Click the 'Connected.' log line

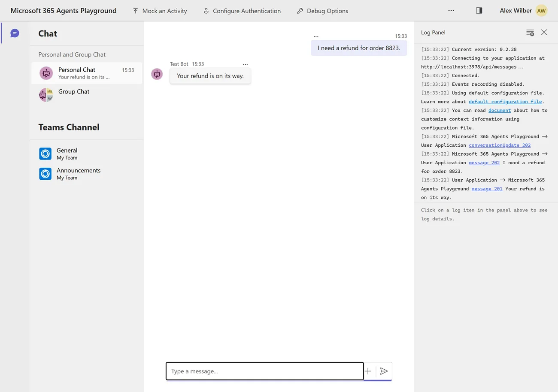coord(450,75)
